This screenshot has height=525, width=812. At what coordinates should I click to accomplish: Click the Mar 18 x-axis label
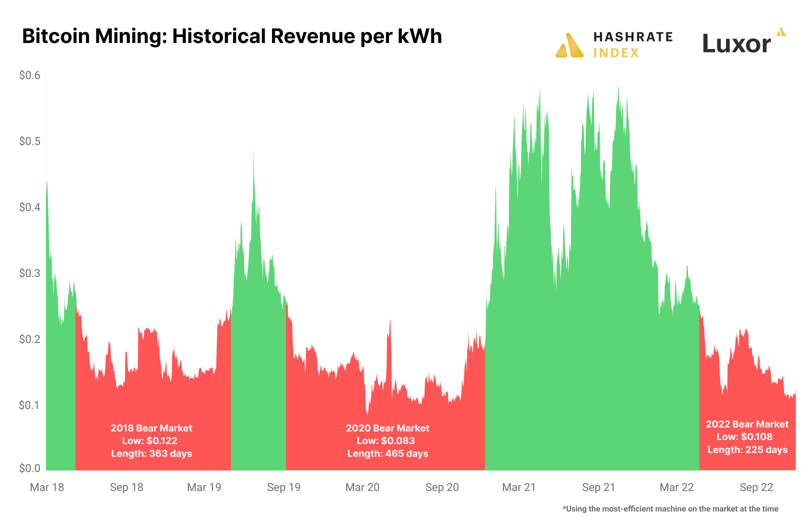[47, 487]
